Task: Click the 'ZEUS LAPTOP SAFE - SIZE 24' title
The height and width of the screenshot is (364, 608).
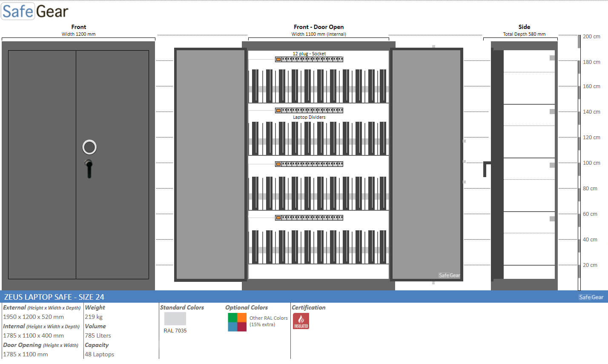Action: pyautogui.click(x=54, y=297)
